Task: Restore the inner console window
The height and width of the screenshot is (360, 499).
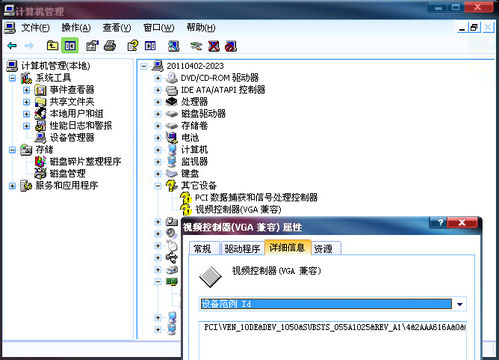Action: [473, 27]
